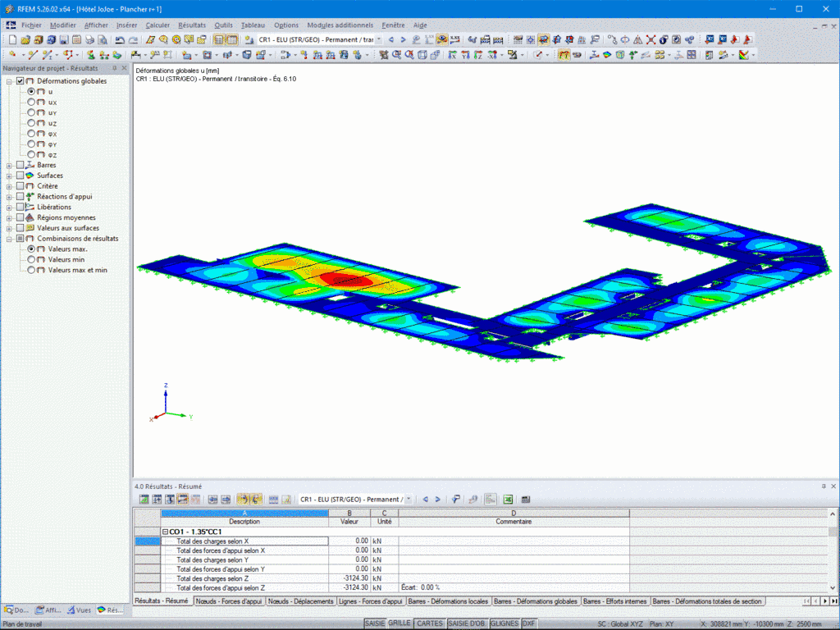Click the previous table arrow in the results toolbar
This screenshot has width=840, height=630.
[426, 500]
